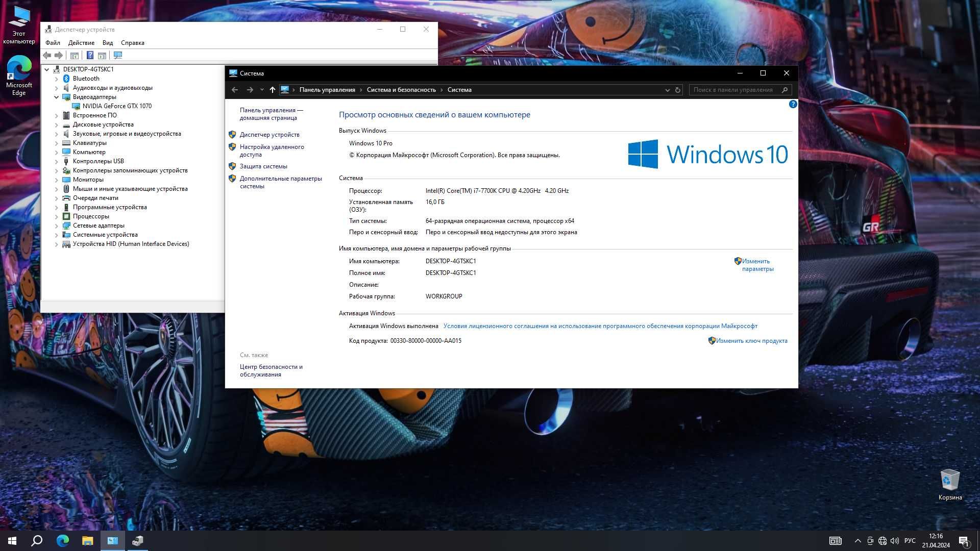
Task: Expand the Дисковые устройства node
Action: pos(57,124)
